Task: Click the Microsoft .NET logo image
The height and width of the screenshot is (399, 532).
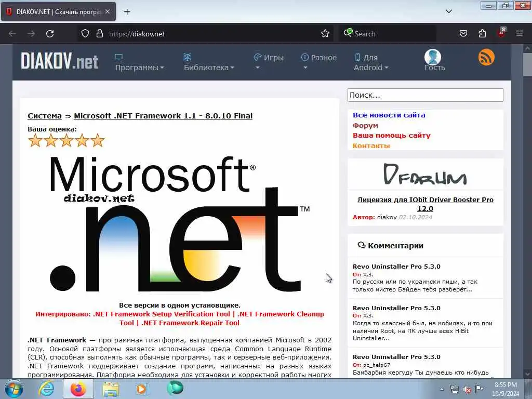Action: [180, 224]
